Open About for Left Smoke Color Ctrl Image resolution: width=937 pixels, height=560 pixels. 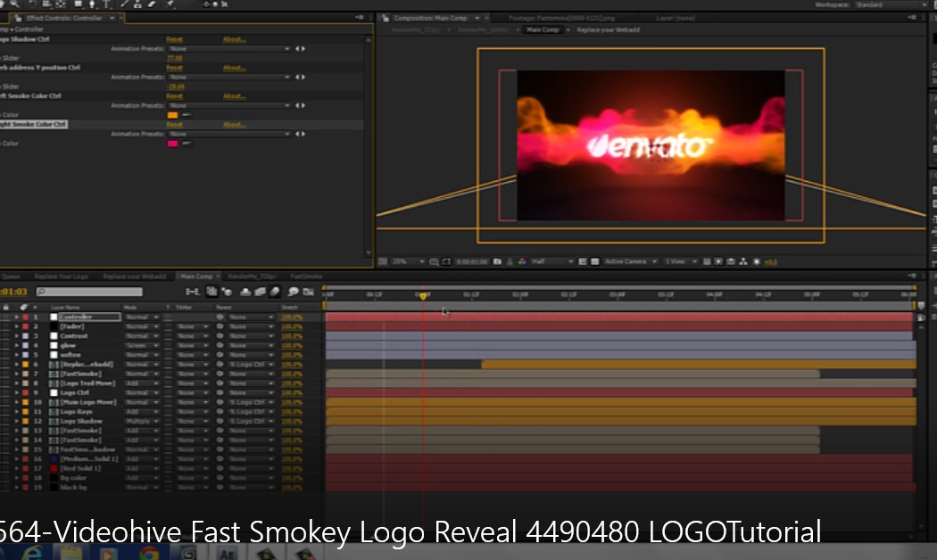[234, 96]
